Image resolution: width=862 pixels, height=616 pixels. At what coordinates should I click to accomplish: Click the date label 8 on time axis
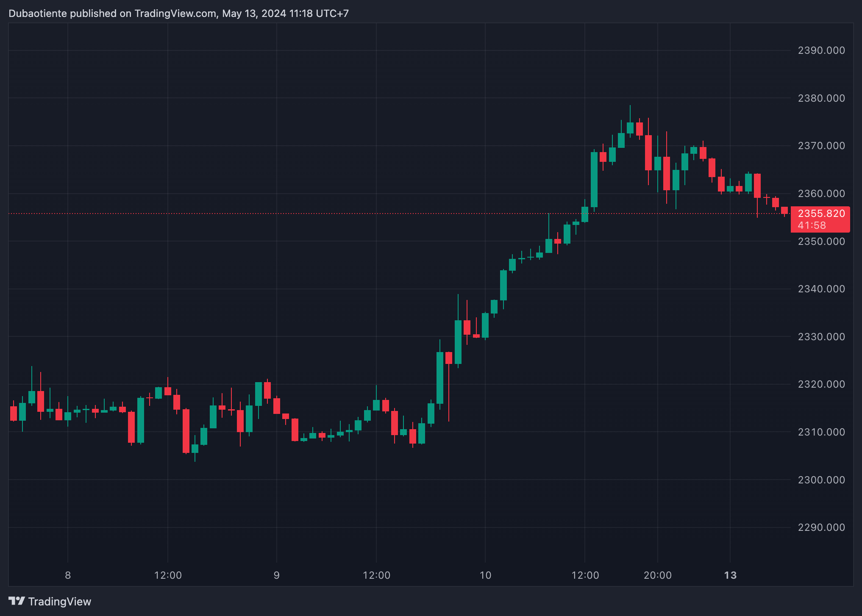coord(68,575)
